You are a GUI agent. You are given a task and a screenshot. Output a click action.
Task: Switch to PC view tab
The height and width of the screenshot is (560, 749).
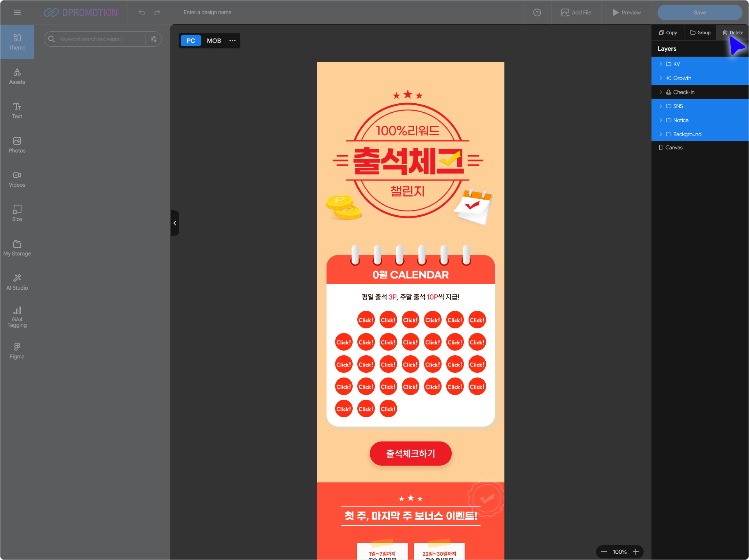(x=191, y=41)
